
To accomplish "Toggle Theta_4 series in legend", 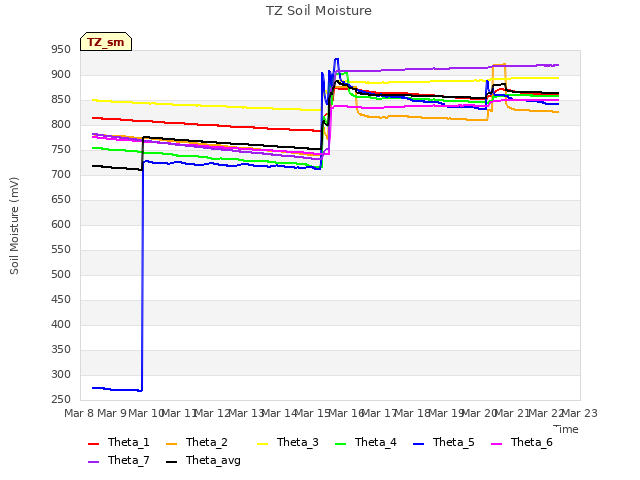I will click(x=366, y=442).
